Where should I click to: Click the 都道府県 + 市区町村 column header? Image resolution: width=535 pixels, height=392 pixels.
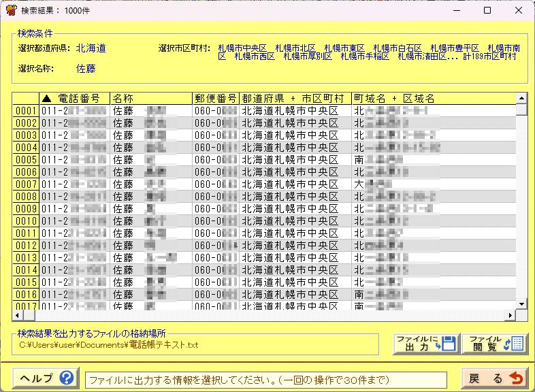click(295, 99)
